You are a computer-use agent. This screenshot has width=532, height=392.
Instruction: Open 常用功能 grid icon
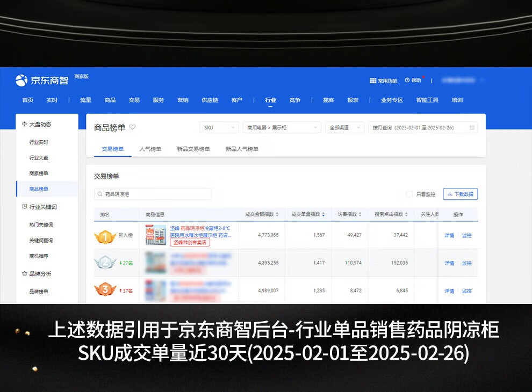372,81
